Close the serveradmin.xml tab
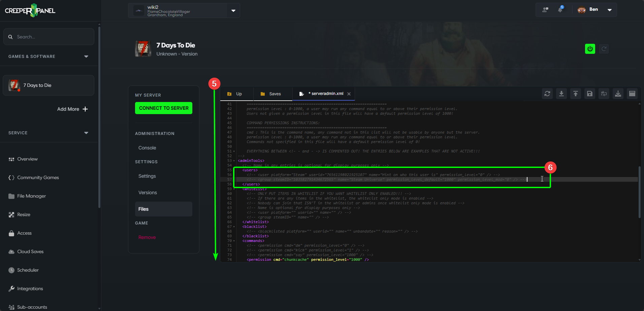Screen dimensions: 644x311 click(349, 94)
